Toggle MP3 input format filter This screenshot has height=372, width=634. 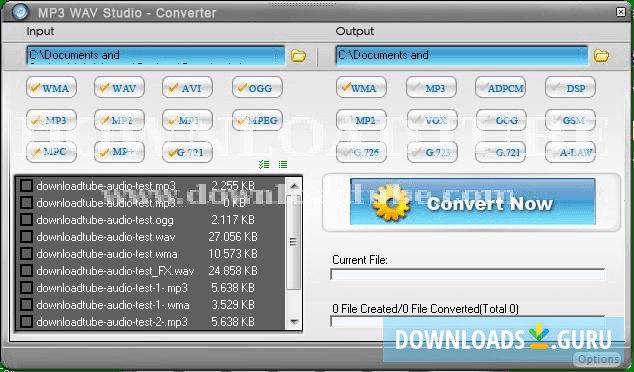pyautogui.click(x=51, y=120)
